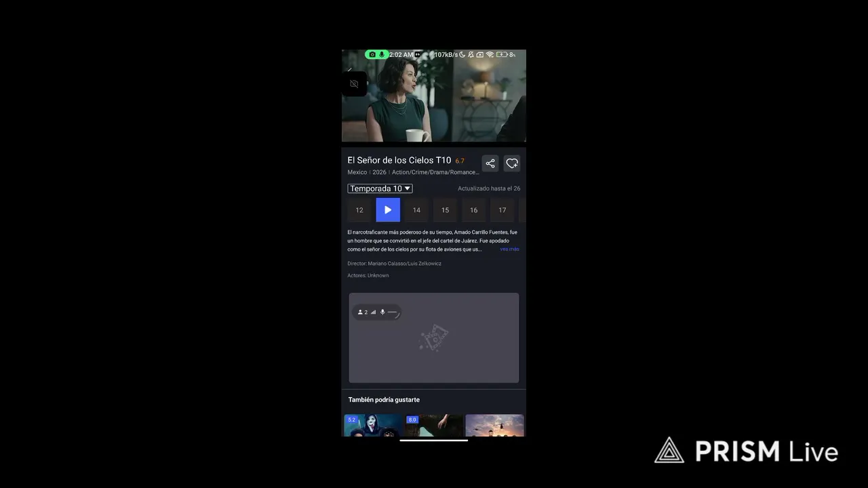Open the Temporada 10 season dropdown
This screenshot has height=488, width=868.
tap(380, 188)
